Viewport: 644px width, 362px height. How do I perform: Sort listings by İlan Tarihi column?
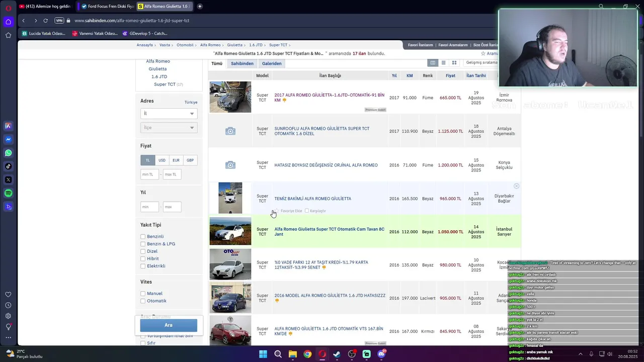click(x=476, y=76)
